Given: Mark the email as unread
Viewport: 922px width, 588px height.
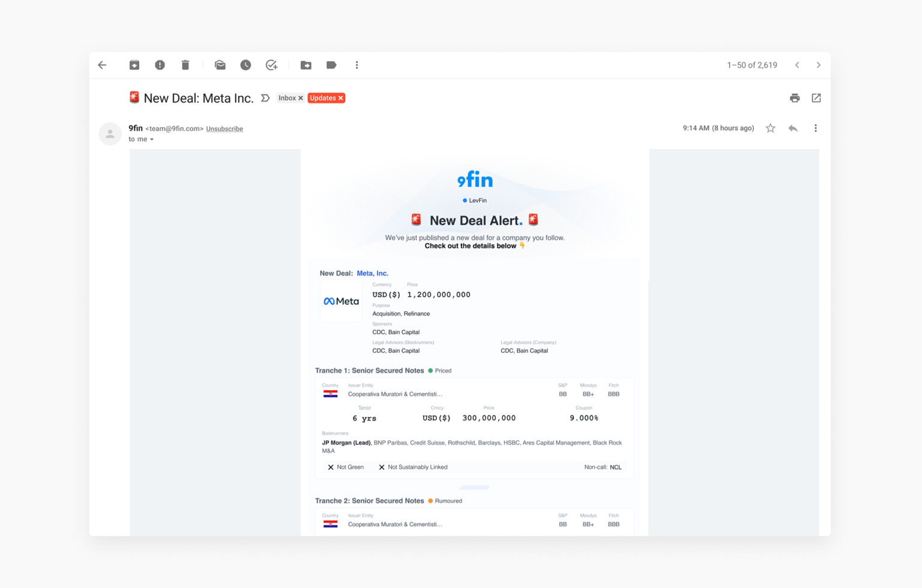Looking at the screenshot, I should pyautogui.click(x=220, y=65).
